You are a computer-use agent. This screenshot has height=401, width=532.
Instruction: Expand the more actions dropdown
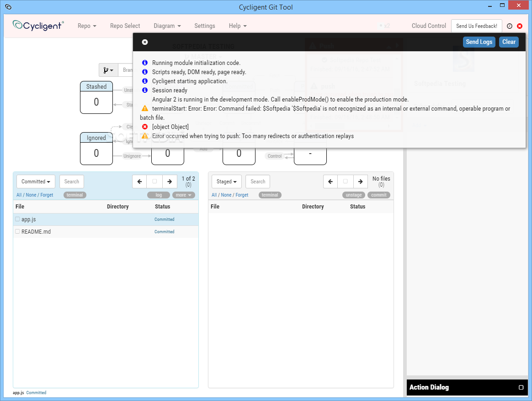point(184,195)
